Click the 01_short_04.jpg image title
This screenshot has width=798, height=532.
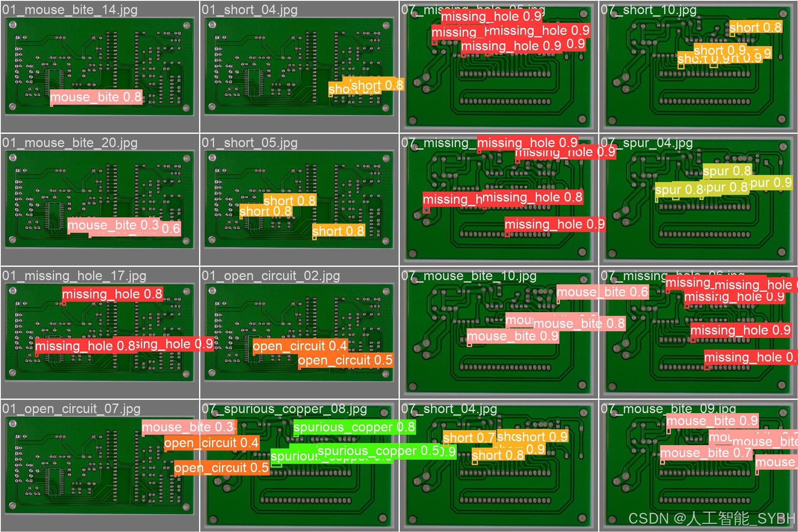249,10
